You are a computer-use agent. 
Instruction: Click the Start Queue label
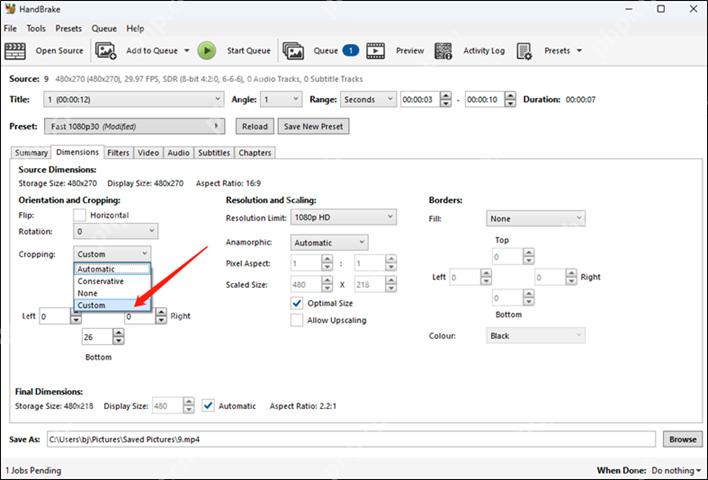249,51
